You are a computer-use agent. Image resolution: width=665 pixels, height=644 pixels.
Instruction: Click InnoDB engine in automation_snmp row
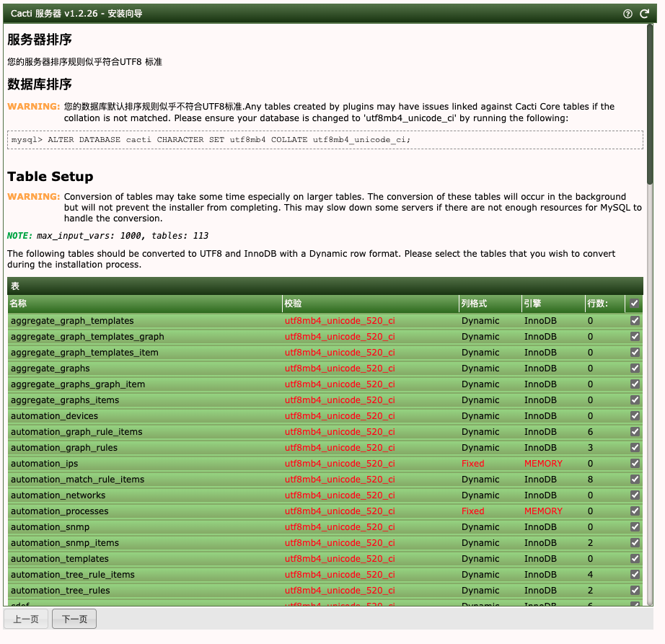(540, 527)
